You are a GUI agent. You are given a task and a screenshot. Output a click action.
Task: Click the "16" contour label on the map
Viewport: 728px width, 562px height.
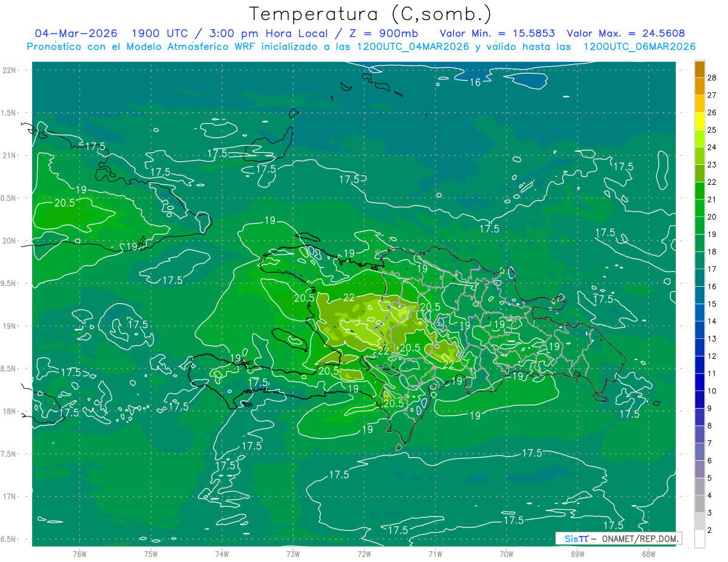475,82
